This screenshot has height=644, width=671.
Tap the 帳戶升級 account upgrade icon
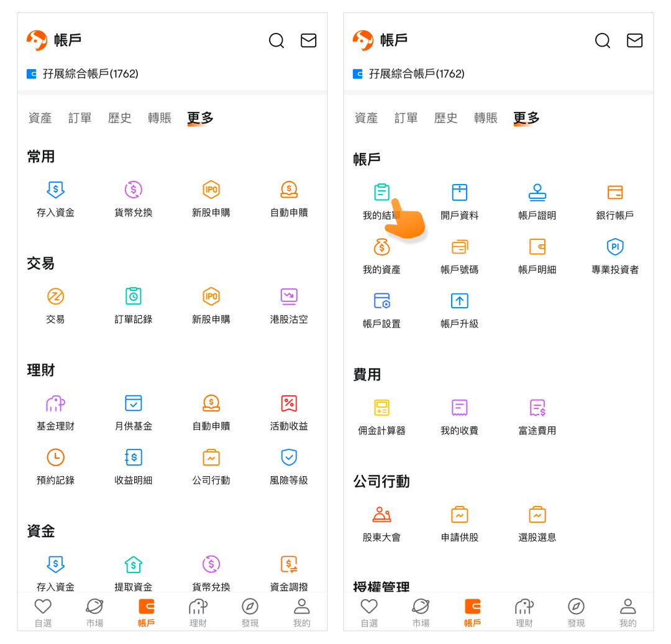pos(459,301)
